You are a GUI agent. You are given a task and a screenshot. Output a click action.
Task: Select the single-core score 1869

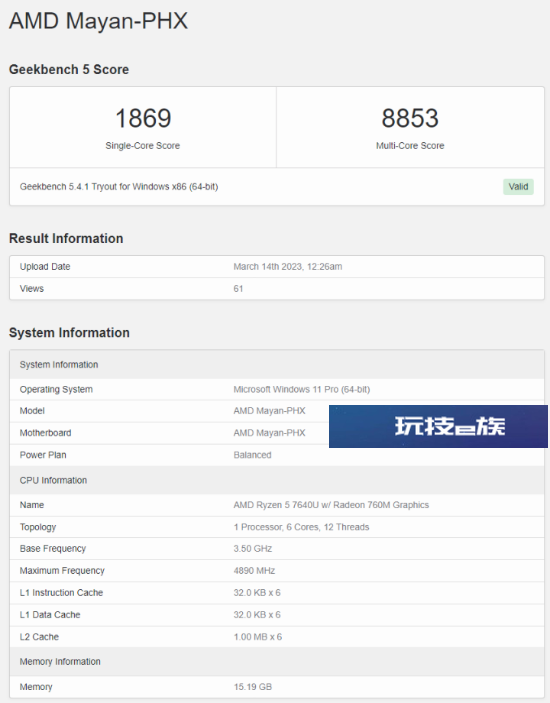pos(143,118)
